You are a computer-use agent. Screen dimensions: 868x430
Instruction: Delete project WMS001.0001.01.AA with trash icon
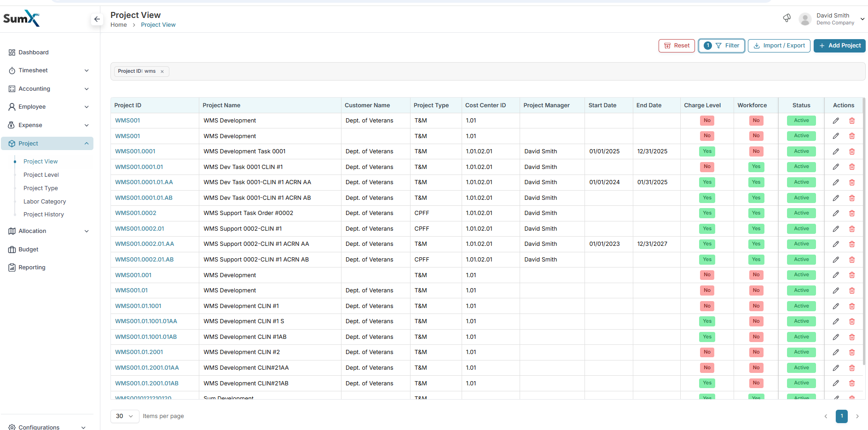pyautogui.click(x=852, y=182)
